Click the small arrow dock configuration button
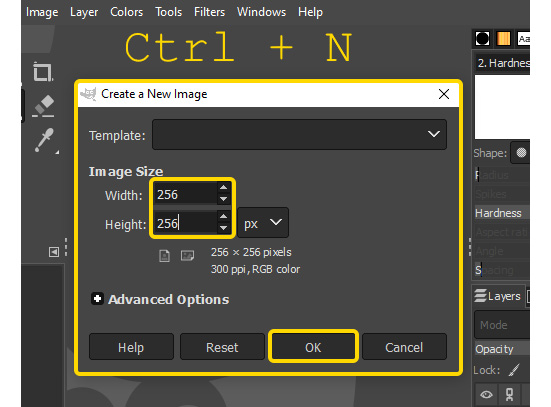 [x=54, y=252]
